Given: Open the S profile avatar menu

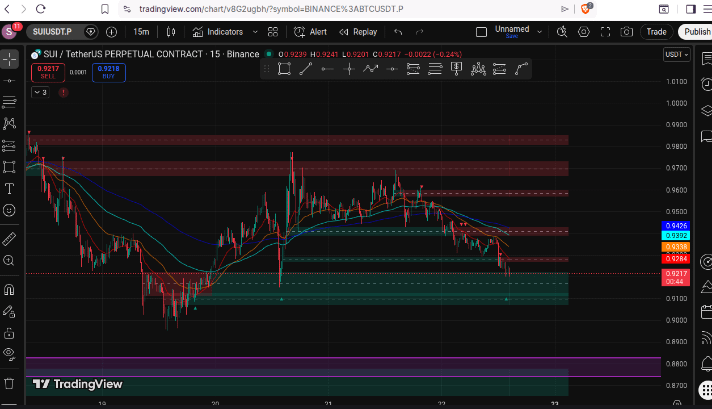Looking at the screenshot, I should coord(9,32).
